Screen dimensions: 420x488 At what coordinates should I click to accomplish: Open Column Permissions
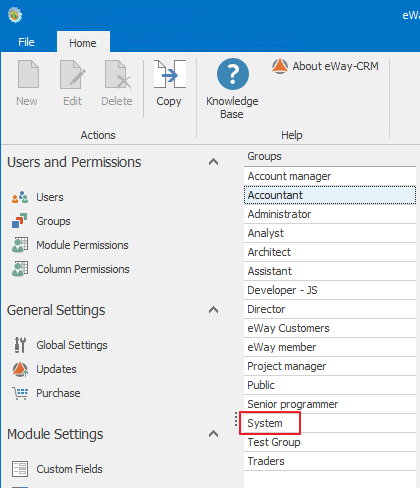(70, 269)
